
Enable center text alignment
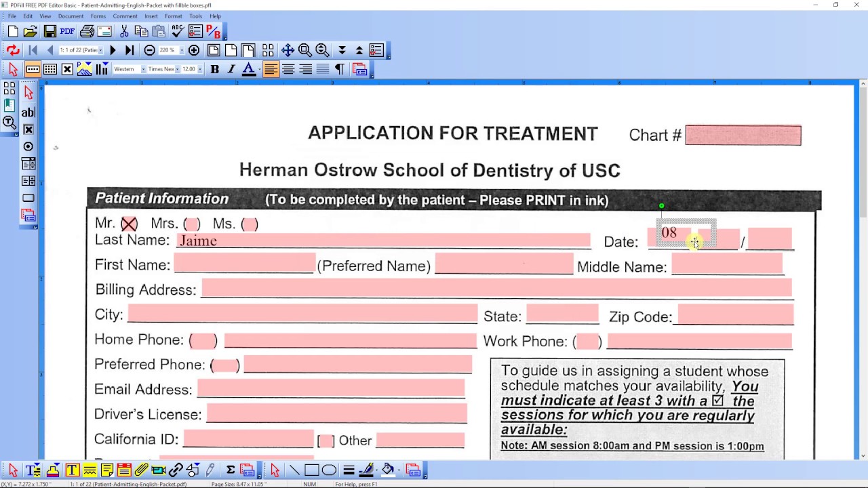(x=288, y=69)
